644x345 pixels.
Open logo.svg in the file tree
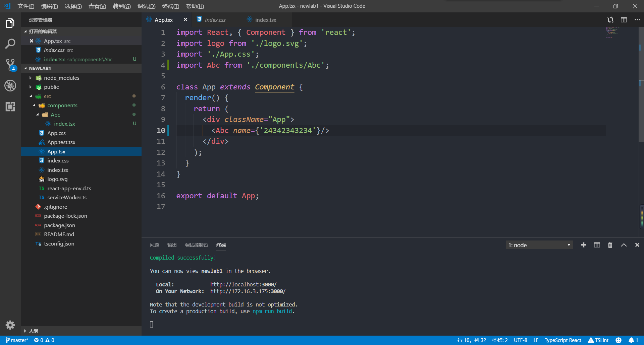(x=81, y=179)
